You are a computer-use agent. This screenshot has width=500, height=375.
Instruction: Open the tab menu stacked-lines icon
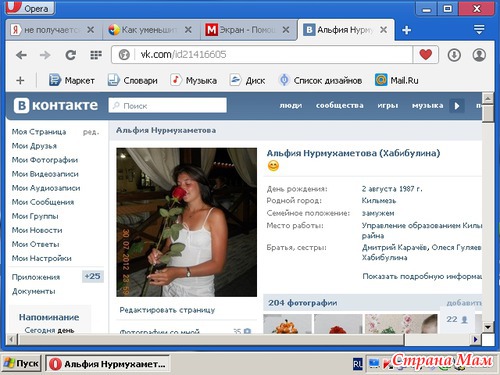click(479, 30)
